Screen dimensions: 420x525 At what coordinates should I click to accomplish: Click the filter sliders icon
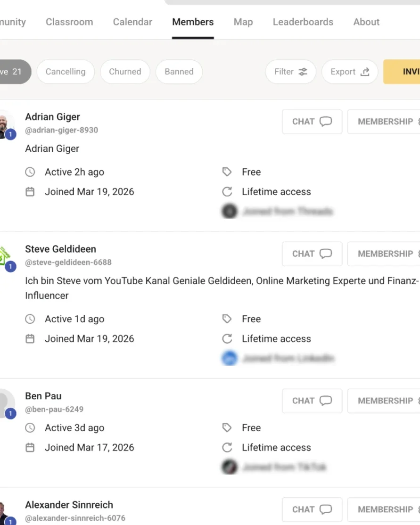click(303, 72)
